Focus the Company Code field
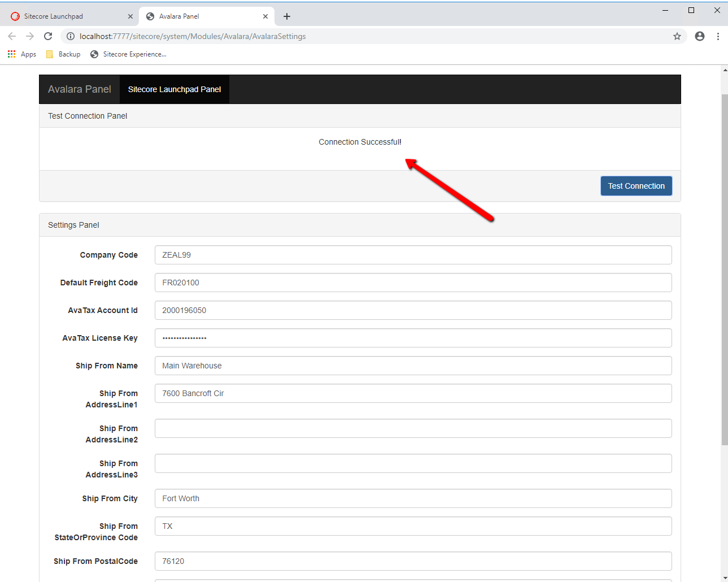 413,255
